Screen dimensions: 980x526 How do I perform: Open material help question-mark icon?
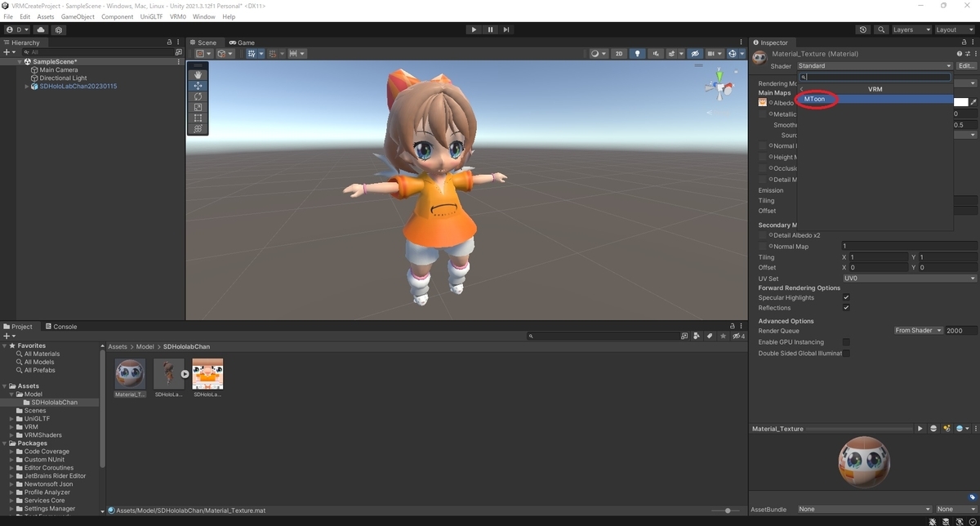coord(958,54)
